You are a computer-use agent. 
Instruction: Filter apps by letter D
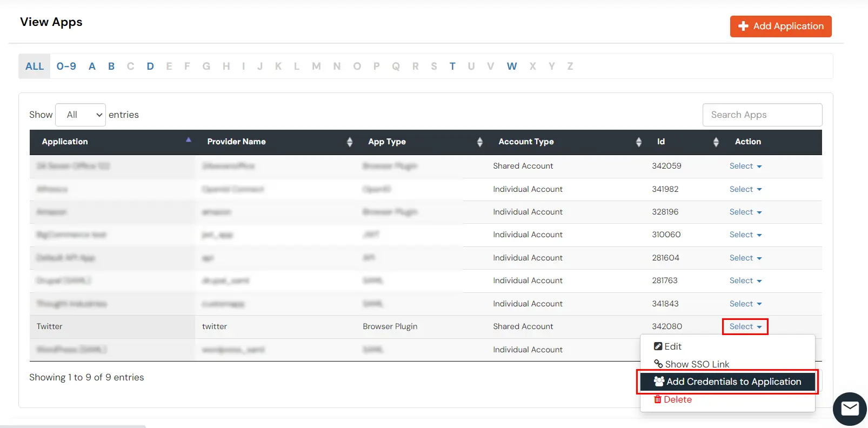(x=150, y=66)
